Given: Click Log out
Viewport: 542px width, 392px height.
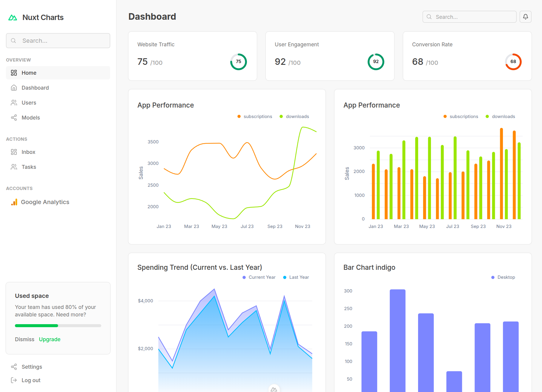Looking at the screenshot, I should pyautogui.click(x=58, y=380).
